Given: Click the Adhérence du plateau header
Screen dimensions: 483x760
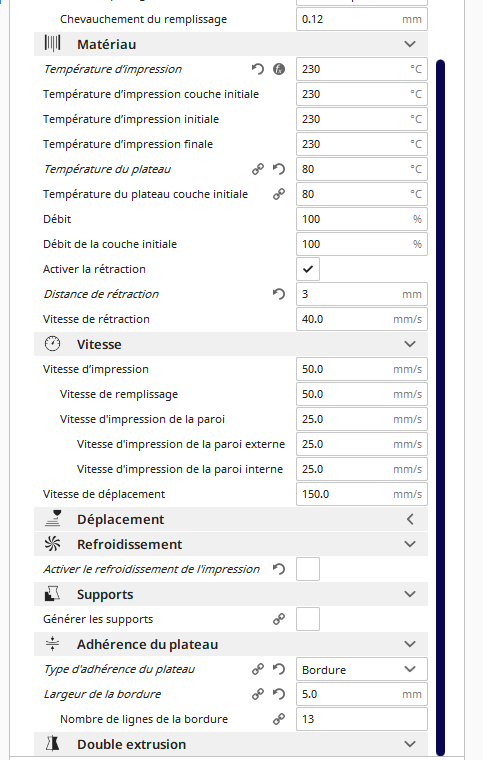Looking at the screenshot, I should pyautogui.click(x=231, y=644).
